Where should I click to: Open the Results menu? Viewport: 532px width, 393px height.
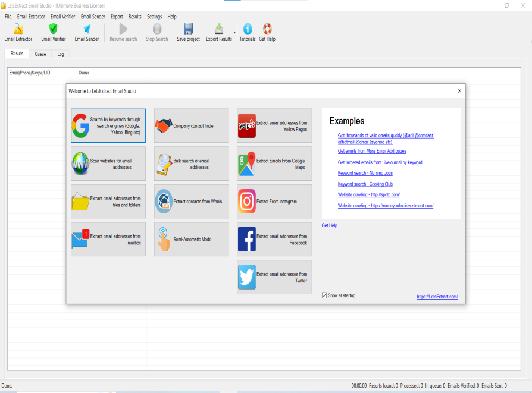coord(134,17)
